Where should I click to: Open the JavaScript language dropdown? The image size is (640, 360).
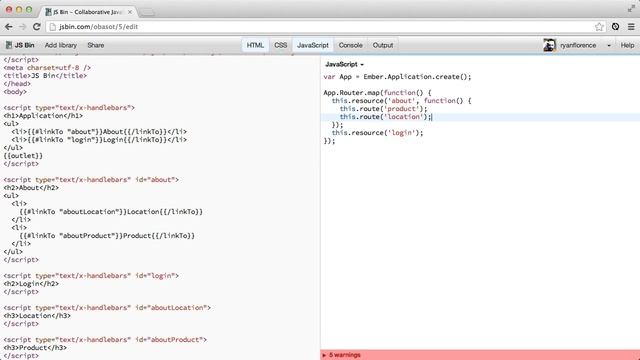(x=344, y=64)
